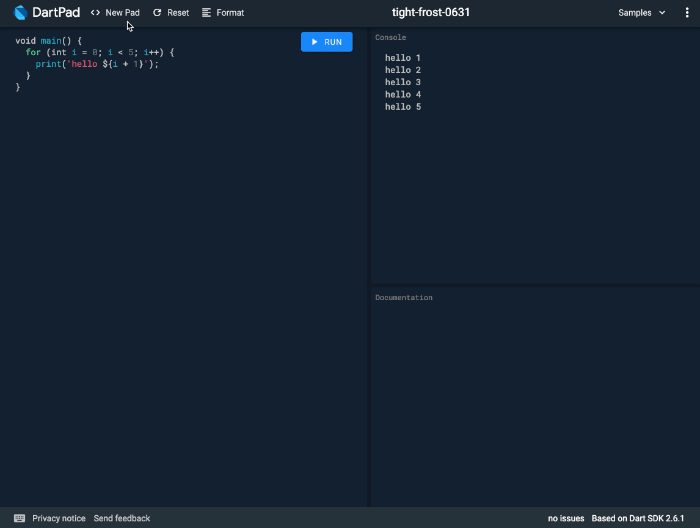700x528 pixels.
Task: Click the New Pad angle-brackets icon
Action: [95, 13]
